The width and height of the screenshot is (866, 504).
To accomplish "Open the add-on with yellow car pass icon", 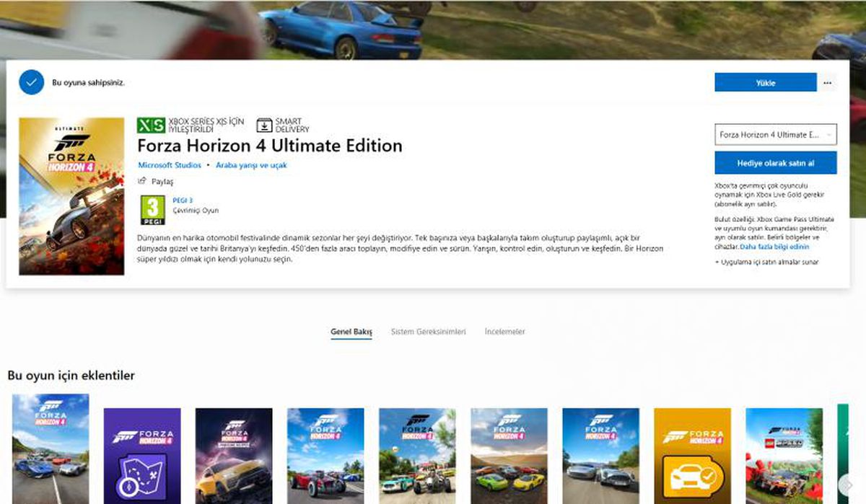I will [x=692, y=456].
